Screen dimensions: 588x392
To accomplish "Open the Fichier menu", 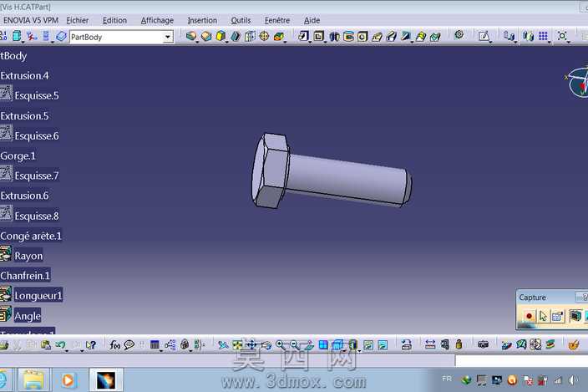I will (77, 20).
